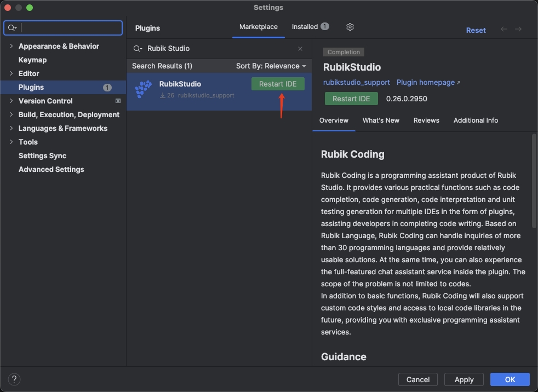Click Restart IDE next to version number
Viewport: 538px width, 392px height.
[351, 99]
